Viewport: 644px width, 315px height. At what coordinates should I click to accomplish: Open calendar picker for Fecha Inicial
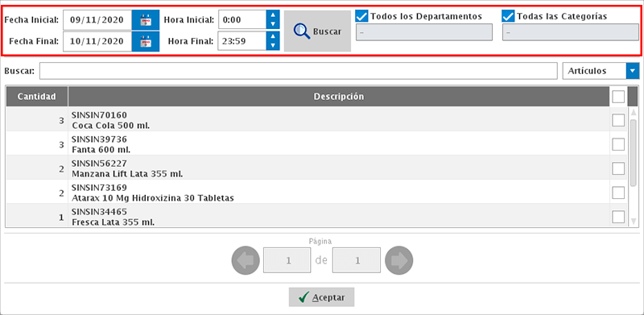pyautogui.click(x=146, y=20)
